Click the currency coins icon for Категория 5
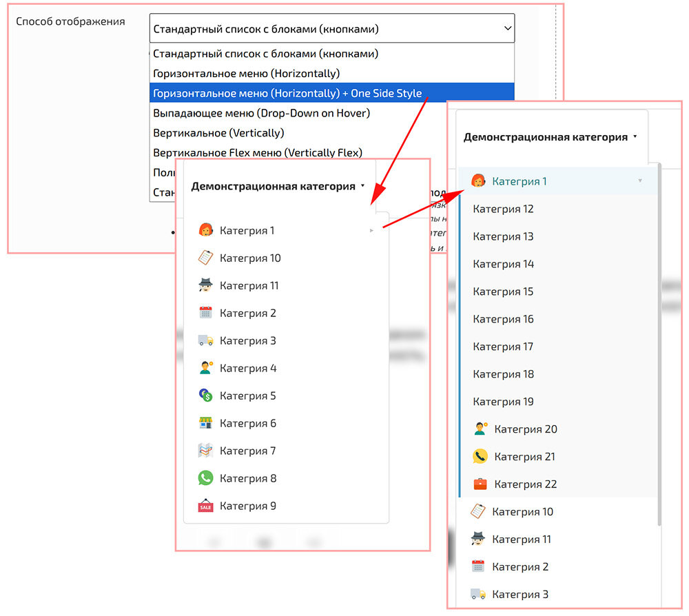Viewport: 689px width, 616px height. click(x=205, y=396)
